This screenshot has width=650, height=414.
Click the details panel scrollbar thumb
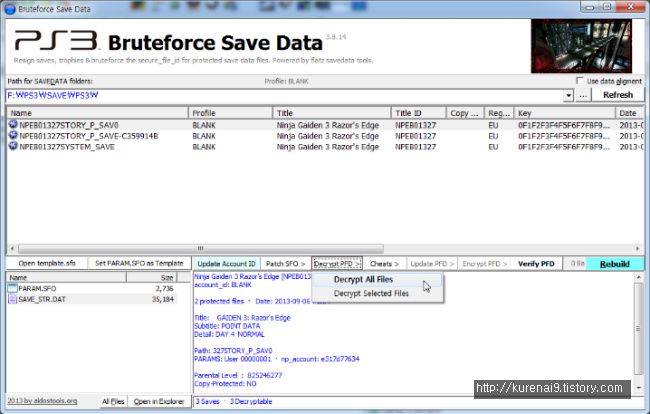(638, 329)
